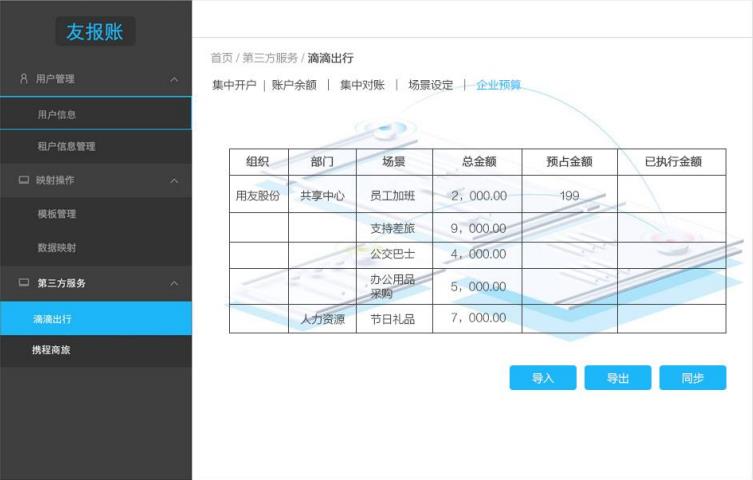Image resolution: width=753 pixels, height=480 pixels.
Task: Switch to the 集中开户 tab
Action: [234, 85]
